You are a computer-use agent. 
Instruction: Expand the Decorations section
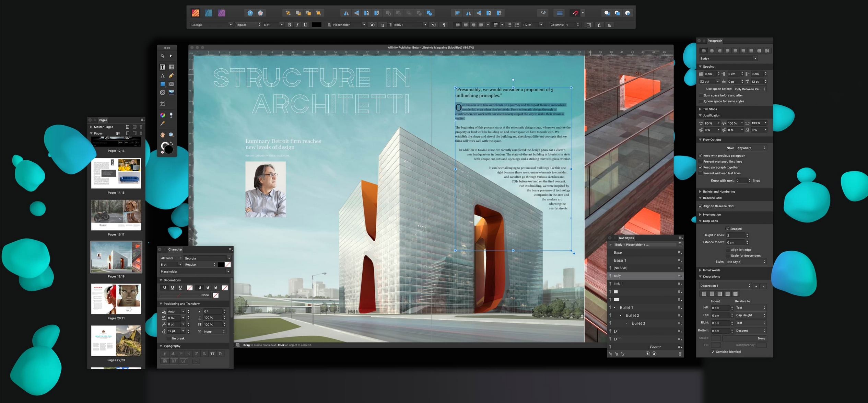[x=702, y=276]
